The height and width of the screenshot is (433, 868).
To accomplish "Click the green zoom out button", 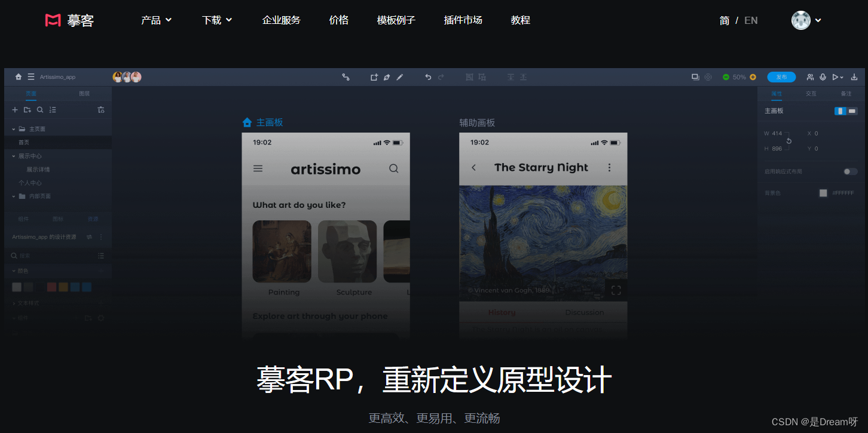I will (x=726, y=77).
